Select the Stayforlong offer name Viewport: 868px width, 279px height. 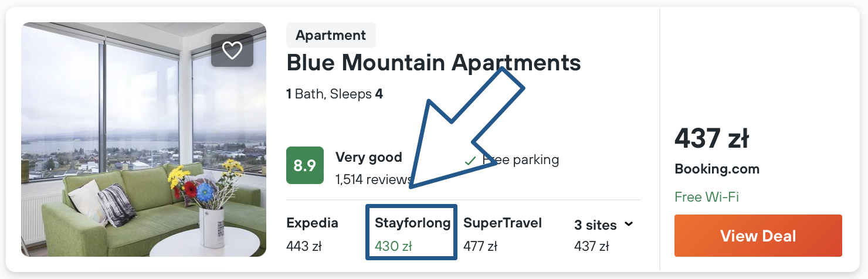[x=412, y=223]
